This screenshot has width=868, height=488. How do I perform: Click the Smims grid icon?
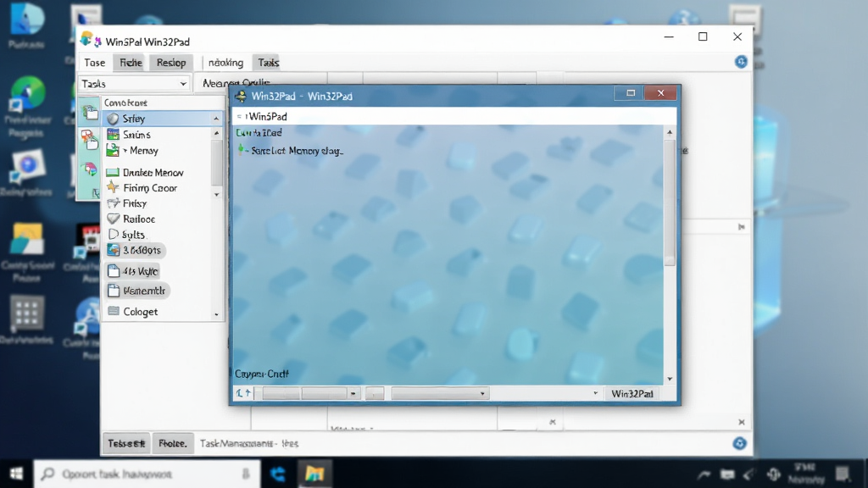point(113,135)
